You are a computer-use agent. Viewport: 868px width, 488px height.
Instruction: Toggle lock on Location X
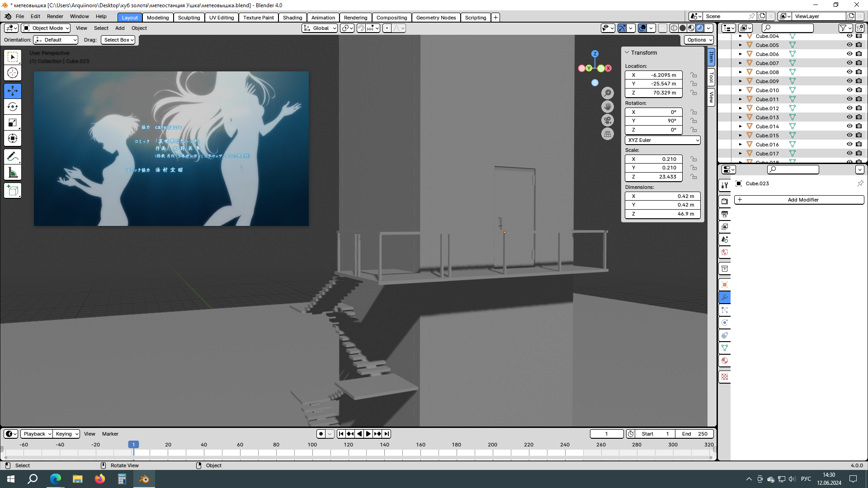[693, 75]
